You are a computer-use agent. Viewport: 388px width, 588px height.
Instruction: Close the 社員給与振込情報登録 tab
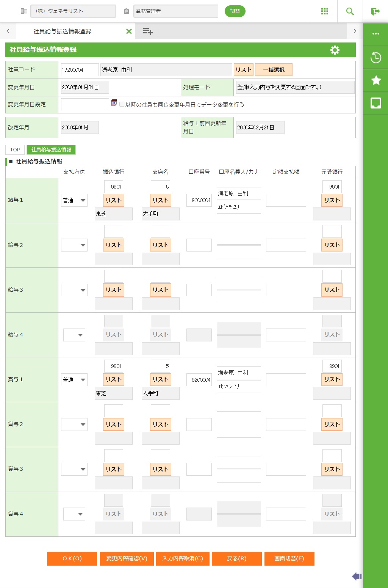[129, 31]
